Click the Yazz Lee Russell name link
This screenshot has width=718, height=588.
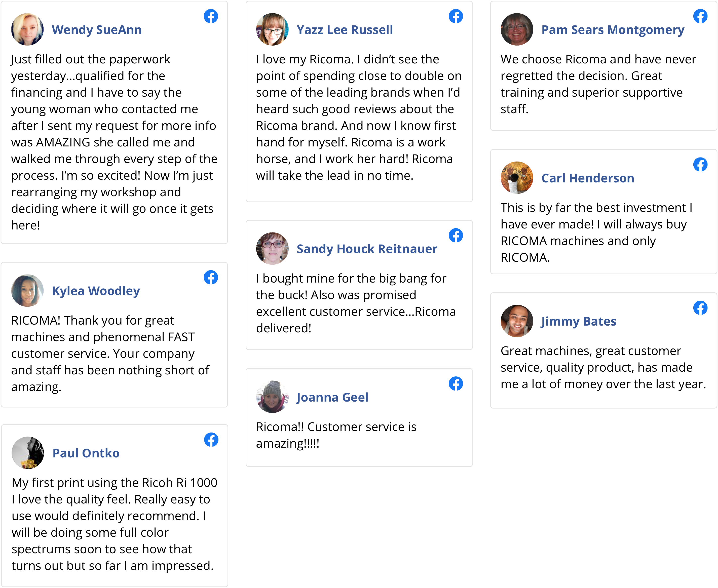click(x=345, y=30)
